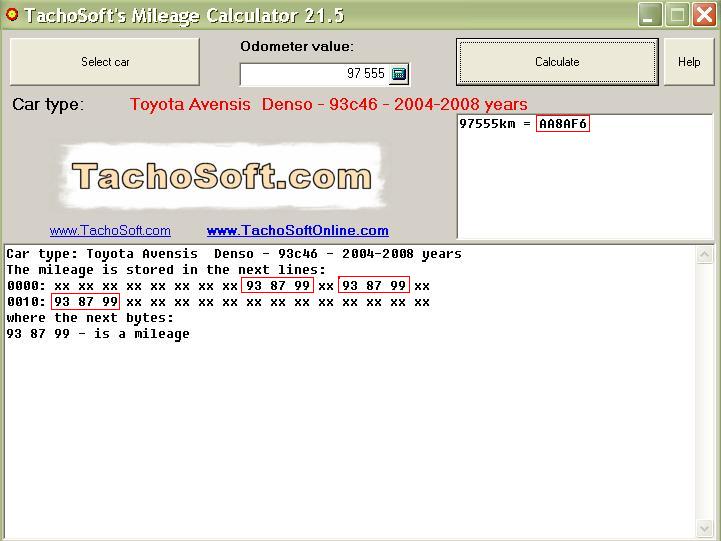The height and width of the screenshot is (541, 721).
Task: Maximize the Mileage Calculator window
Action: coord(677,15)
